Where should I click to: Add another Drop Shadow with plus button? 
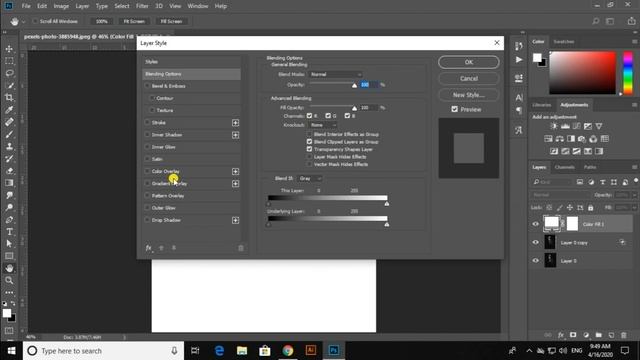pos(236,220)
